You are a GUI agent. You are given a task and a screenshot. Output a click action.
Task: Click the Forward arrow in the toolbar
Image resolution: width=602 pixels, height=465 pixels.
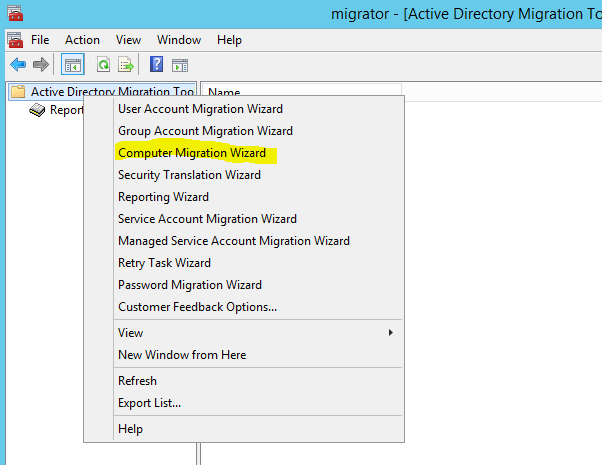[41, 65]
